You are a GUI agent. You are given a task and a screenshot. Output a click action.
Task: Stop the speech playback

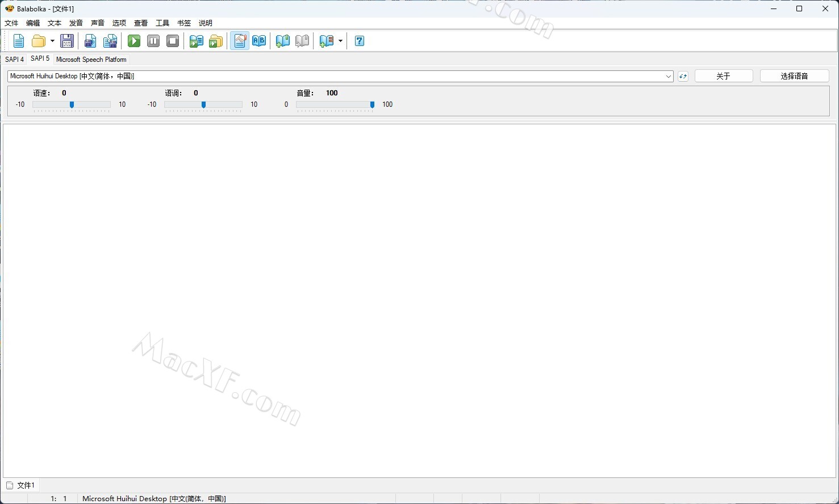[x=173, y=41]
